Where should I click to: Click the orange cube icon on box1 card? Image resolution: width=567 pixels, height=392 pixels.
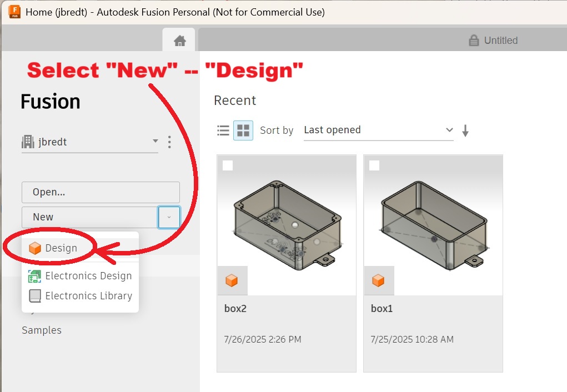point(378,280)
